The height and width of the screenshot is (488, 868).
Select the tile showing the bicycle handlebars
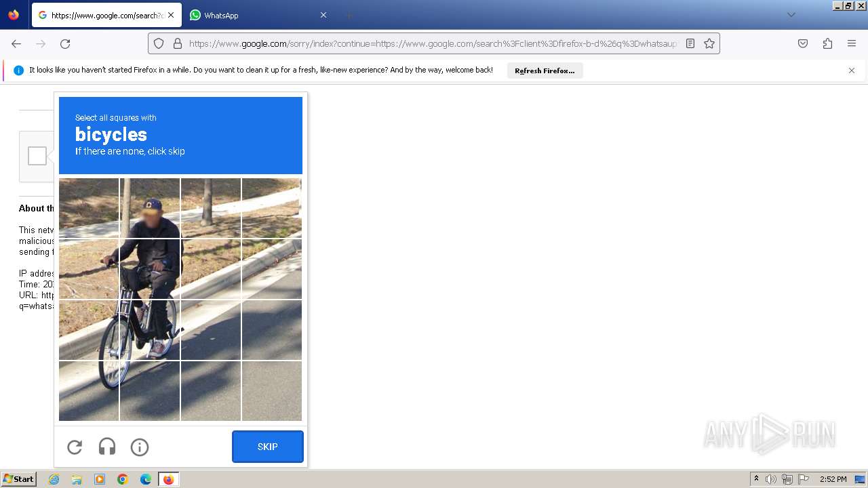[x=89, y=269]
